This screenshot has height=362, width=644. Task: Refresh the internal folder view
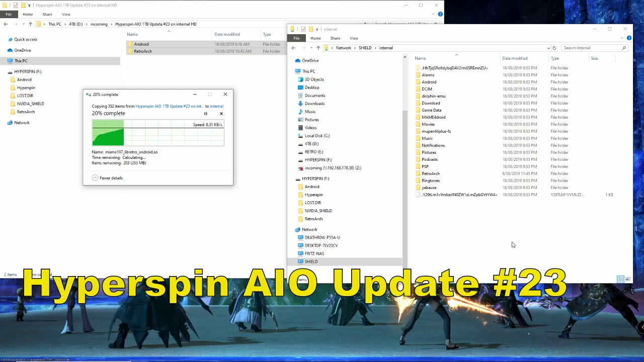(x=554, y=48)
